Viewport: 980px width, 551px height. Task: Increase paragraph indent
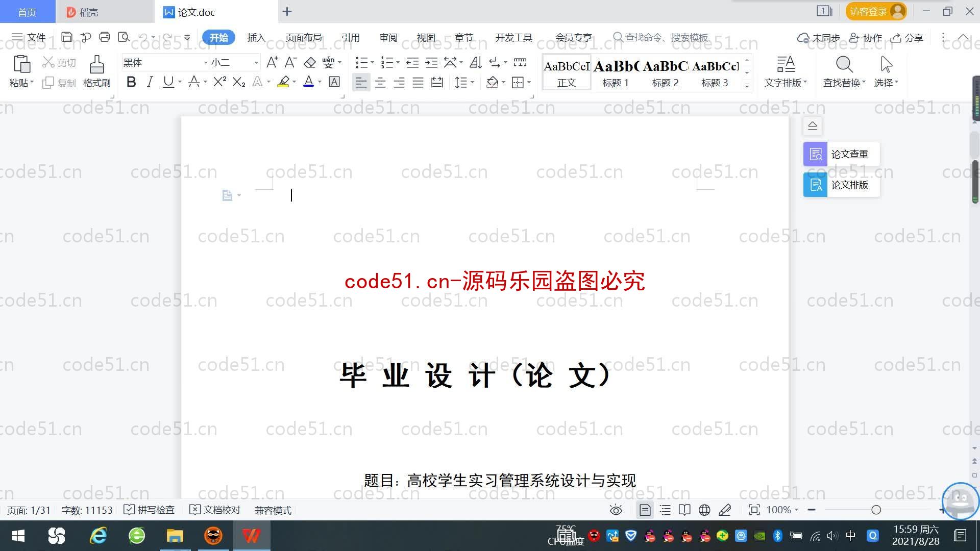coord(432,62)
